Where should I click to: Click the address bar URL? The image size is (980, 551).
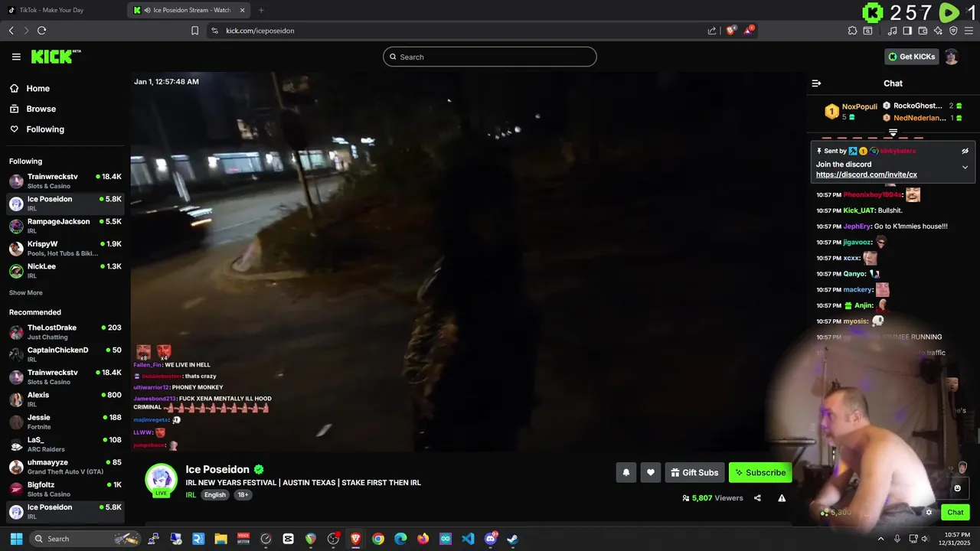click(x=260, y=31)
